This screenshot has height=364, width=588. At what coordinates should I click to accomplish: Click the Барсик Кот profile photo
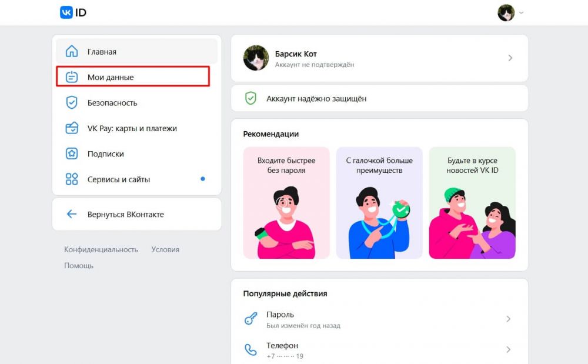[256, 58]
